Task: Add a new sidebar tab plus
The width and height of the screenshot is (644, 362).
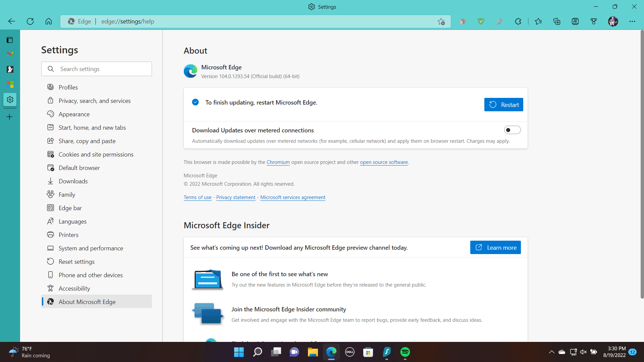Action: pos(10,117)
